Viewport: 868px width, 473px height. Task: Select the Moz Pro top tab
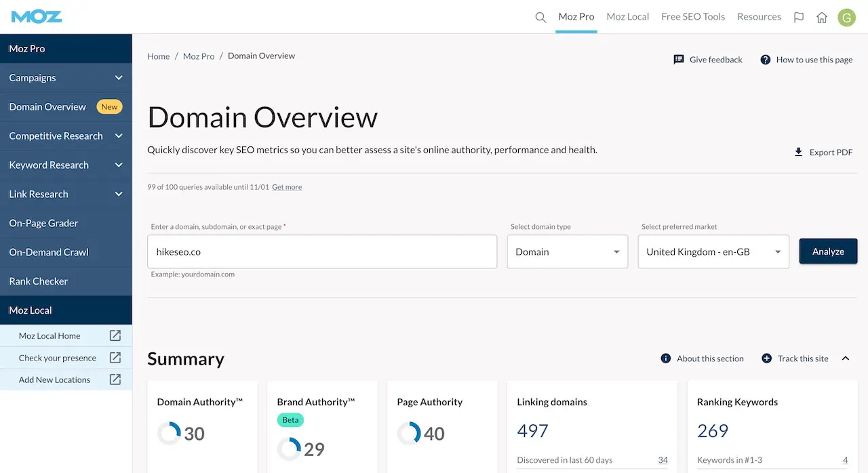(576, 17)
